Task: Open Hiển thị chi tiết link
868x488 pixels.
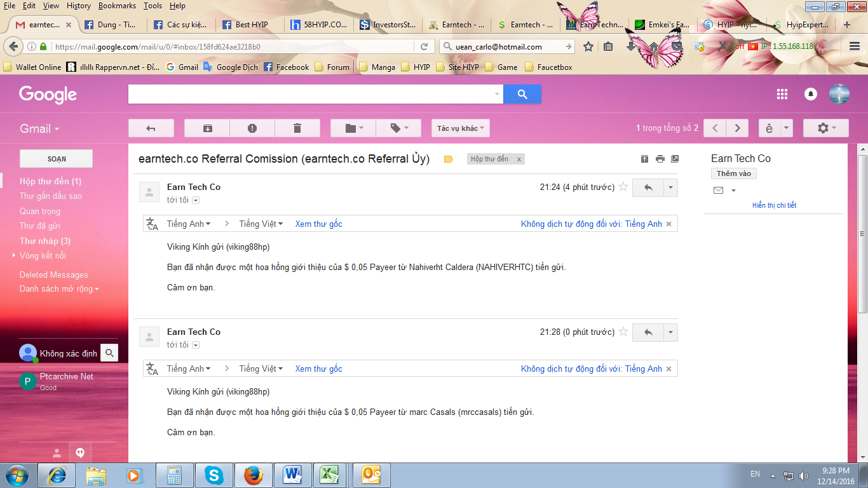Action: (774, 205)
